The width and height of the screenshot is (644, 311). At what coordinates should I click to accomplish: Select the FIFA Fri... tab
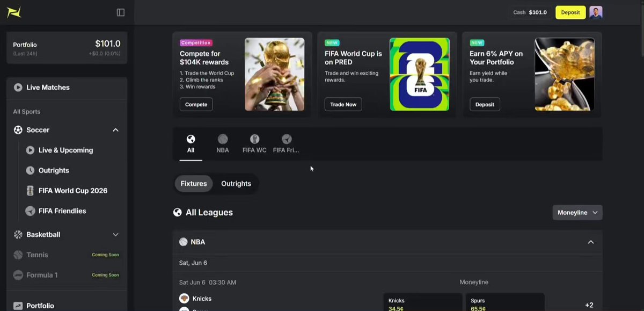coord(286,144)
